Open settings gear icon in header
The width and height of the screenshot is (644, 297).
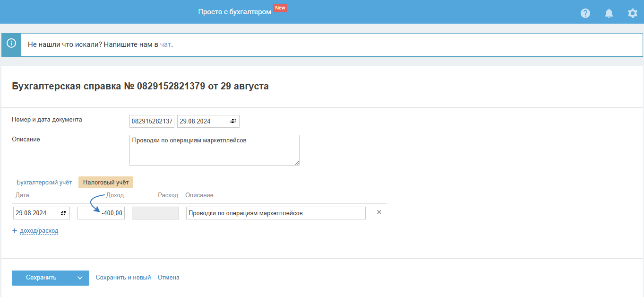click(x=633, y=13)
